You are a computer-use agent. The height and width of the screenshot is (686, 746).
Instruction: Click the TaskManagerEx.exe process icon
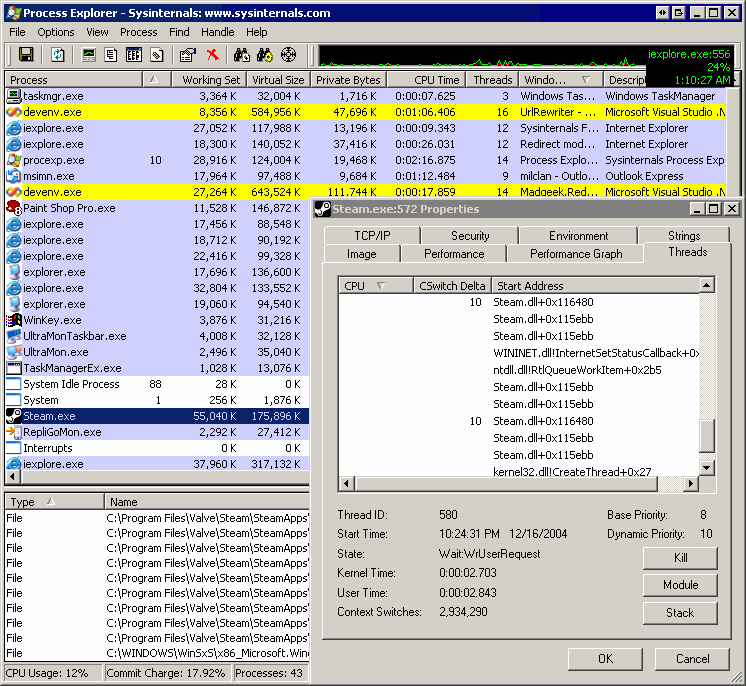(x=14, y=368)
